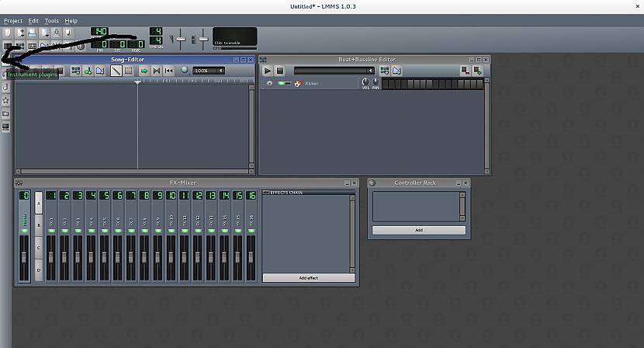Open the Tools menu
This screenshot has height=348, width=644.
pos(52,20)
